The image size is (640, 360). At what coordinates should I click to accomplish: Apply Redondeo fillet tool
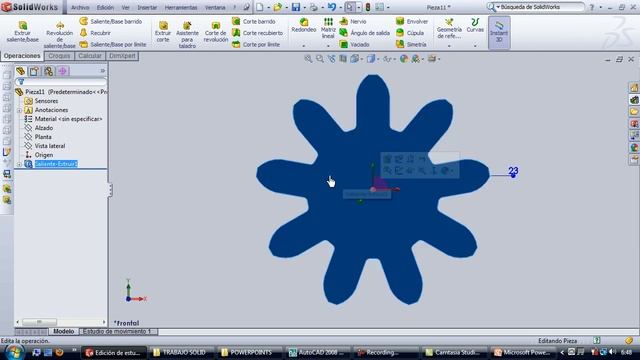pyautogui.click(x=304, y=25)
